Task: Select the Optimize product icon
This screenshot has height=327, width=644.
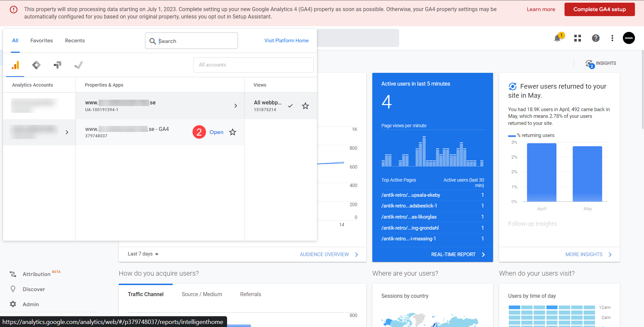Action: click(57, 65)
